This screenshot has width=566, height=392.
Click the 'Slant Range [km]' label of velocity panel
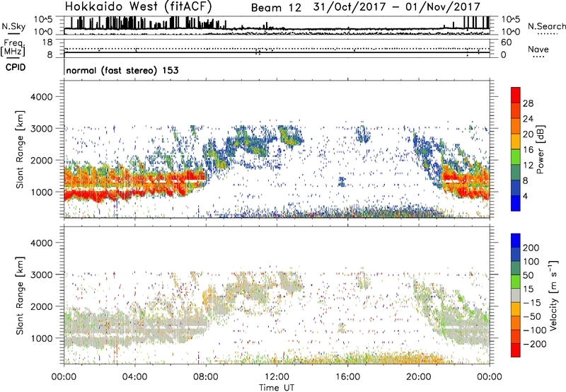click(20, 295)
